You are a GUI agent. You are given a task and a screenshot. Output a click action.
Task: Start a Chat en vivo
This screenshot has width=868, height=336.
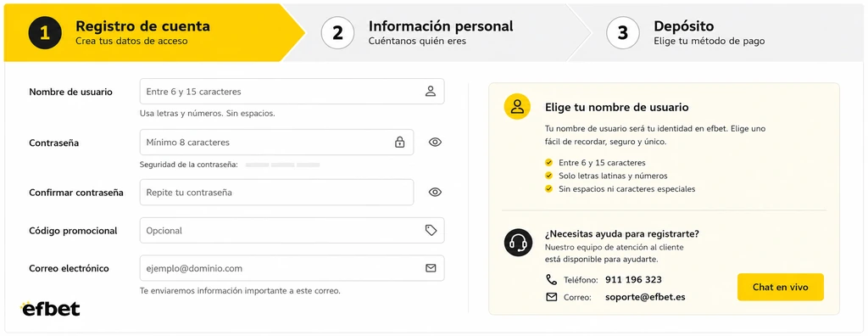point(781,287)
